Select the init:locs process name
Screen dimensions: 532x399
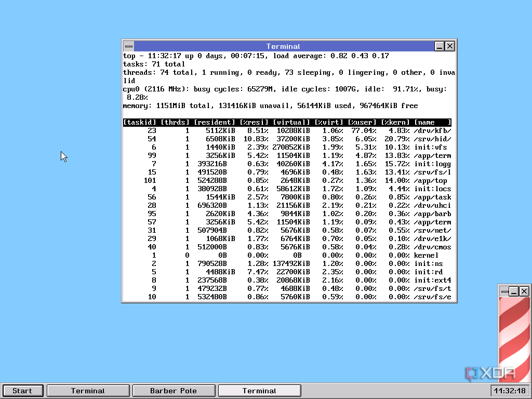433,189
